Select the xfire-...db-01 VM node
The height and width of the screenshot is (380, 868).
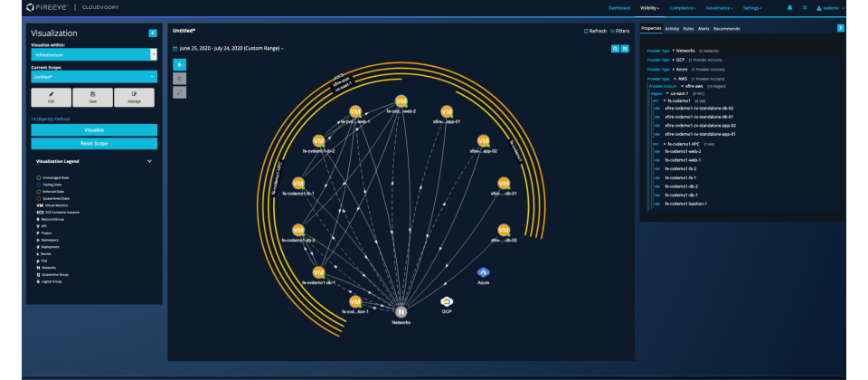504,184
